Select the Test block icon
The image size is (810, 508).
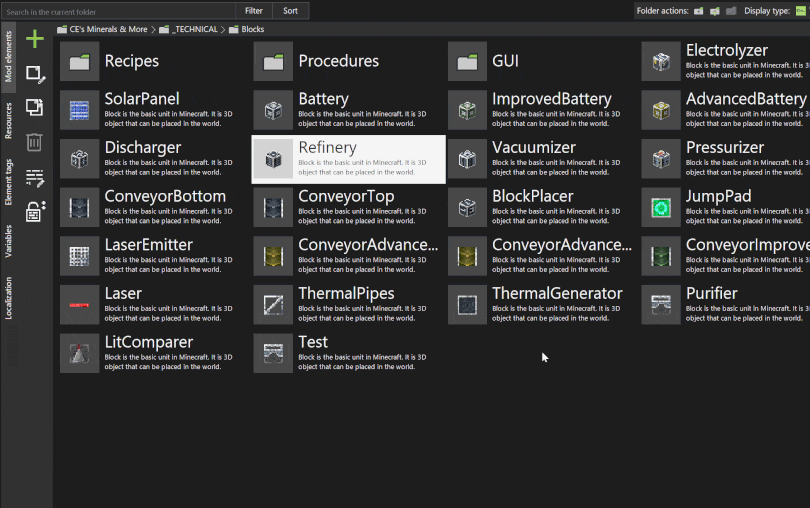(273, 353)
